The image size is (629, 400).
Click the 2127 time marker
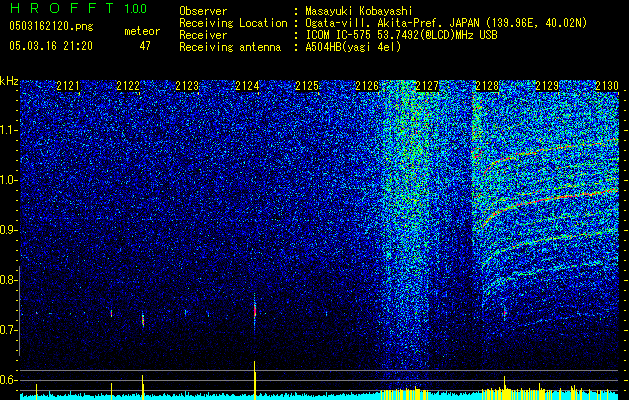[x=427, y=86]
